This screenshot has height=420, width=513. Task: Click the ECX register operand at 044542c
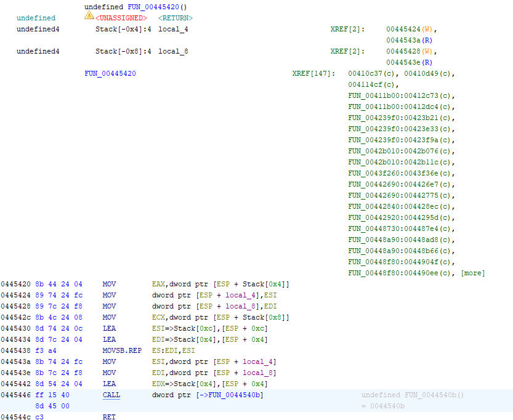[x=158, y=318]
